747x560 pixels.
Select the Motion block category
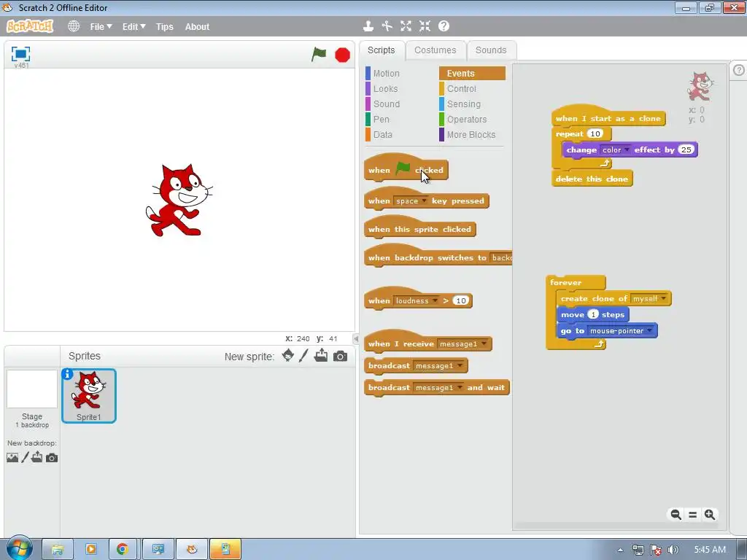click(x=387, y=74)
